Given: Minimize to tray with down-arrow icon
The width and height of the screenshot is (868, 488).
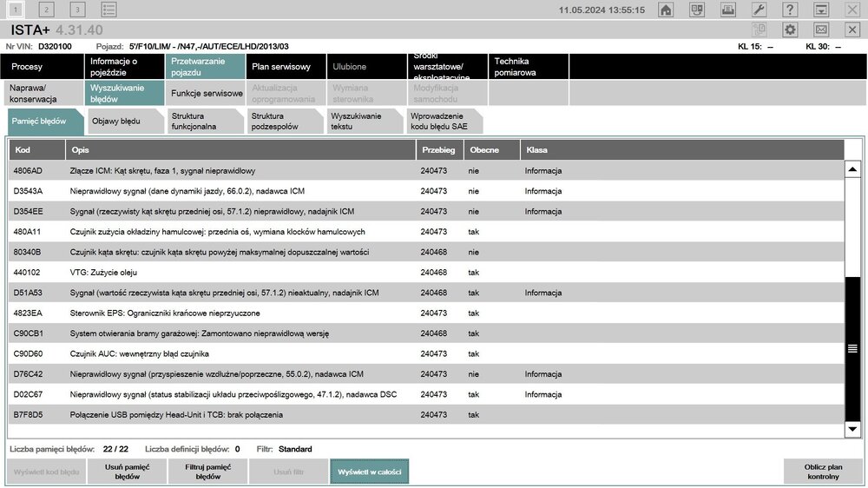Looking at the screenshot, I should point(821,10).
